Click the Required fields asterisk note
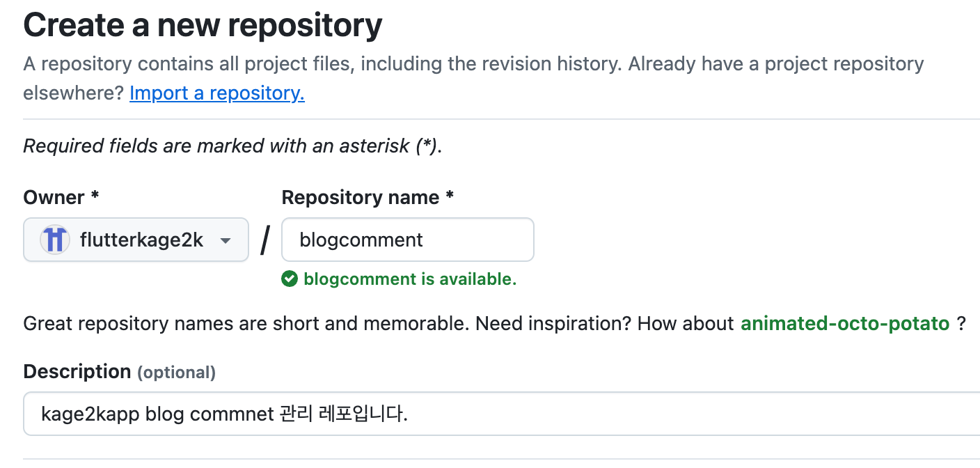The height and width of the screenshot is (468, 980). (232, 146)
